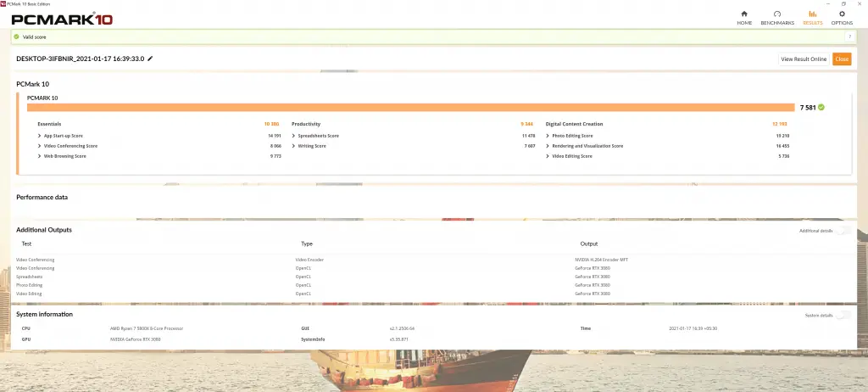868x392 pixels.
Task: Click the Type column header
Action: [307, 244]
